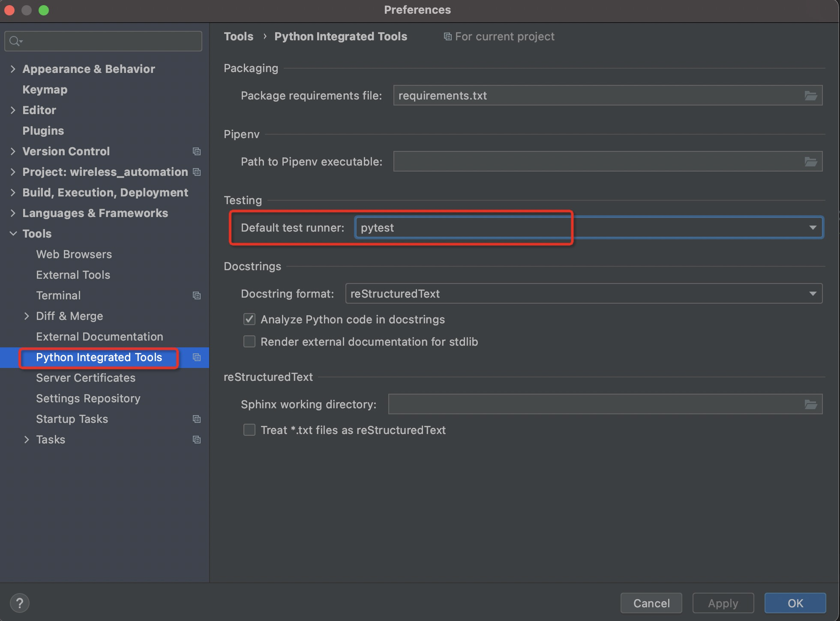Open the Docstring format dropdown
Image resolution: width=840 pixels, height=621 pixels.
point(813,294)
